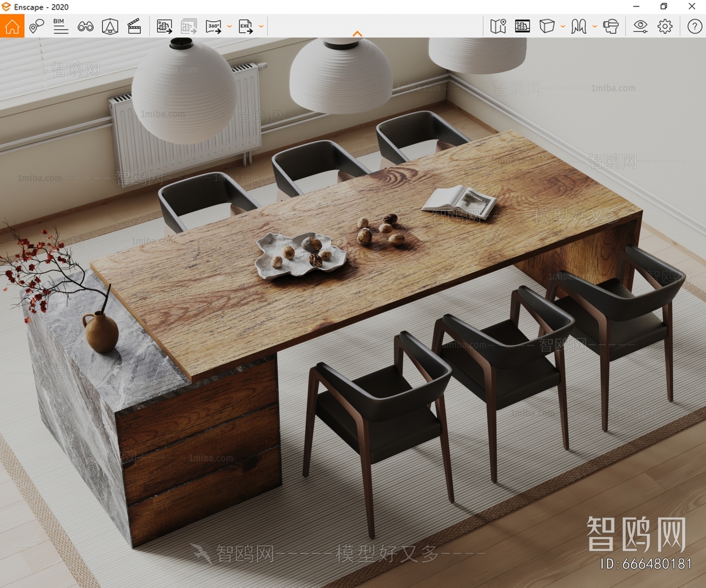Restore down the Enscape window
706x588 pixels.
point(664,6)
